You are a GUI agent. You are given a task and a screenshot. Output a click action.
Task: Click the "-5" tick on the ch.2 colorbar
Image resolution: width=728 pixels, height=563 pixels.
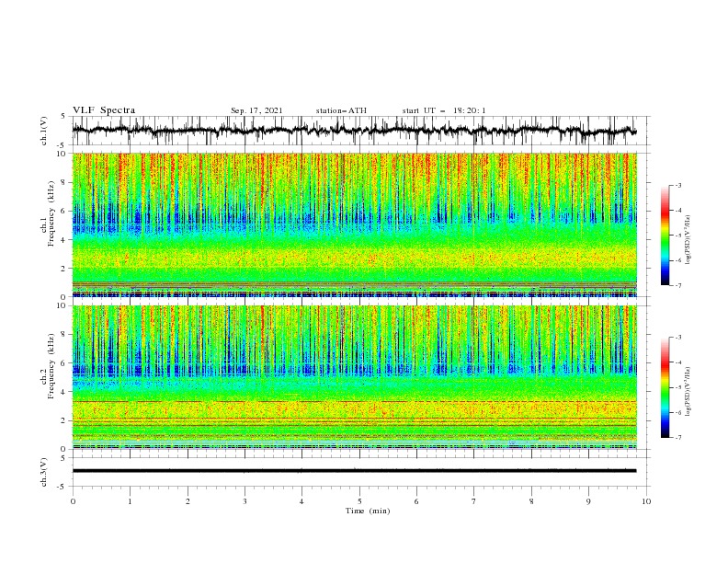point(678,387)
